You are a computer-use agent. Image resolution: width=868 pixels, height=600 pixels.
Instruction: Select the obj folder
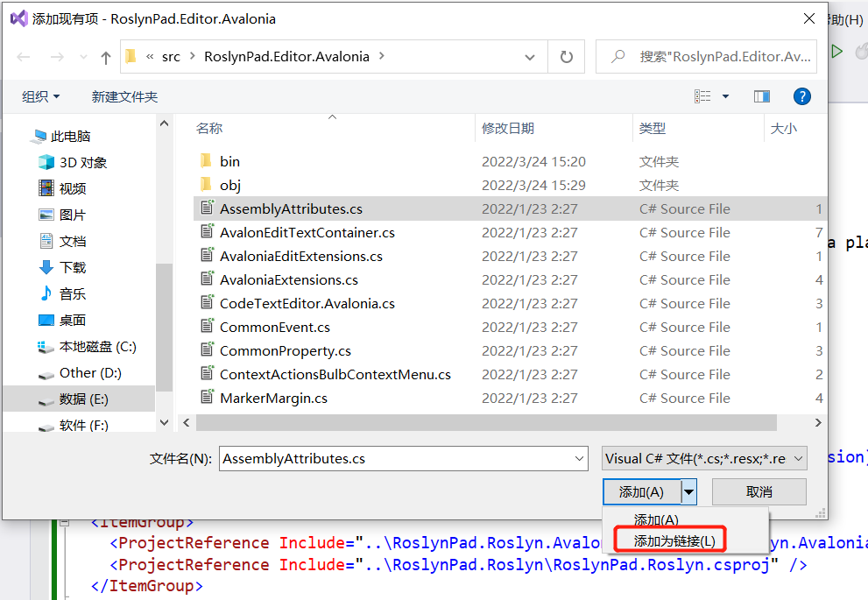(x=230, y=186)
